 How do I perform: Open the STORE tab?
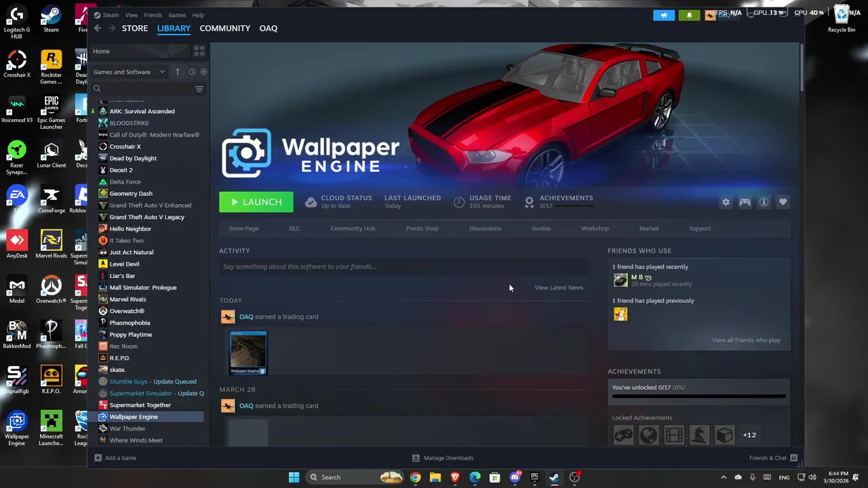[x=135, y=28]
